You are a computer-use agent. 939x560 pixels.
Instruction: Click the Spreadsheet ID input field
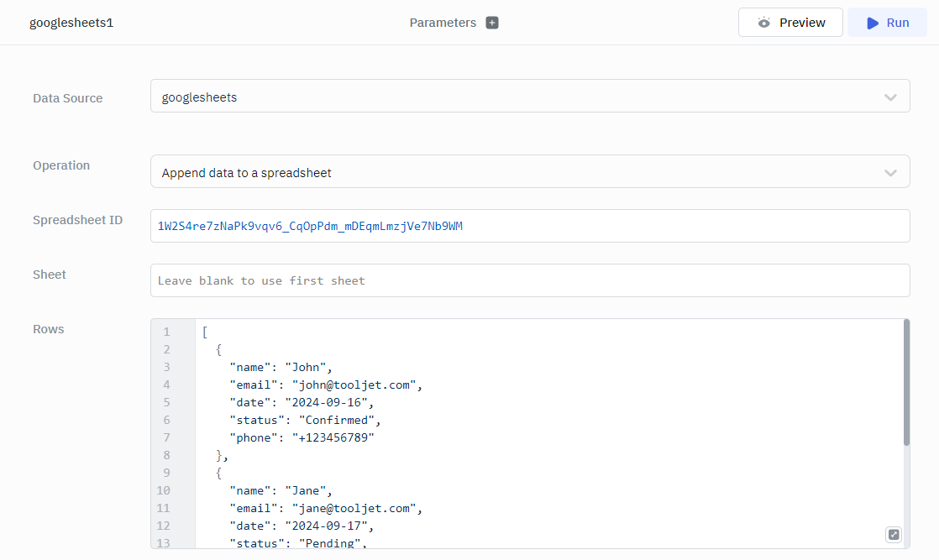click(529, 226)
